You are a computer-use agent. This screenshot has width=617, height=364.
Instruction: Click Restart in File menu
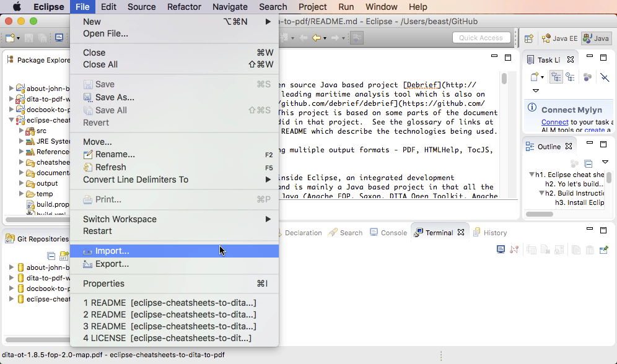click(174, 231)
